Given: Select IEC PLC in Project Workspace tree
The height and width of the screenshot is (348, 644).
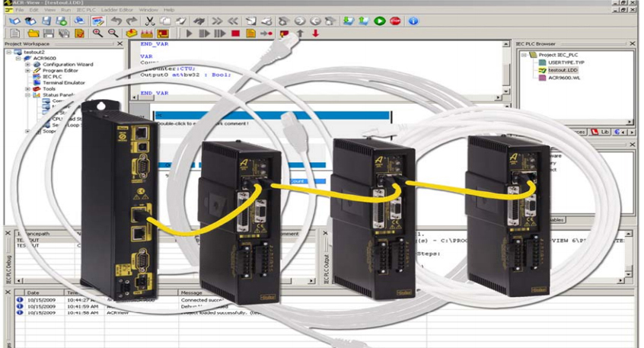Looking at the screenshot, I should click(x=53, y=76).
